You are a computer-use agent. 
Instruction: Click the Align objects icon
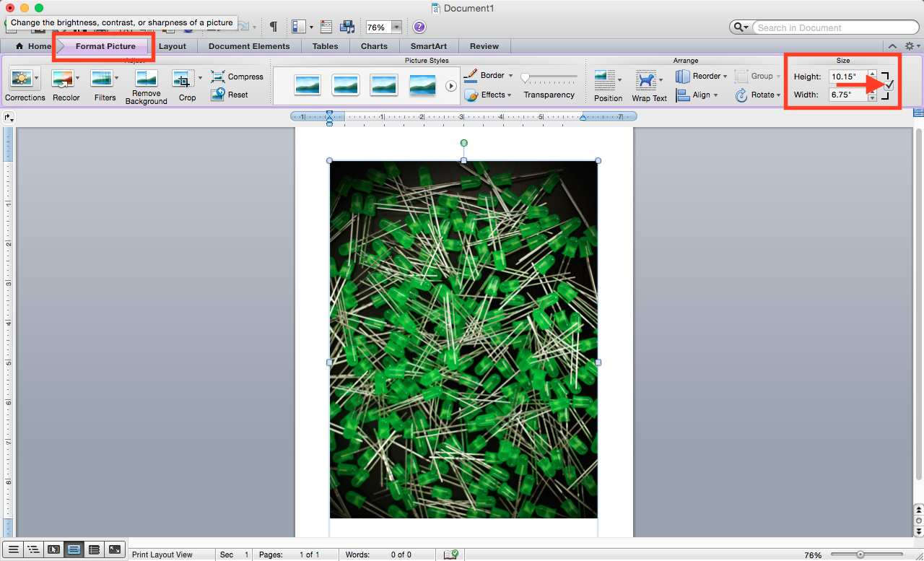[x=682, y=95]
